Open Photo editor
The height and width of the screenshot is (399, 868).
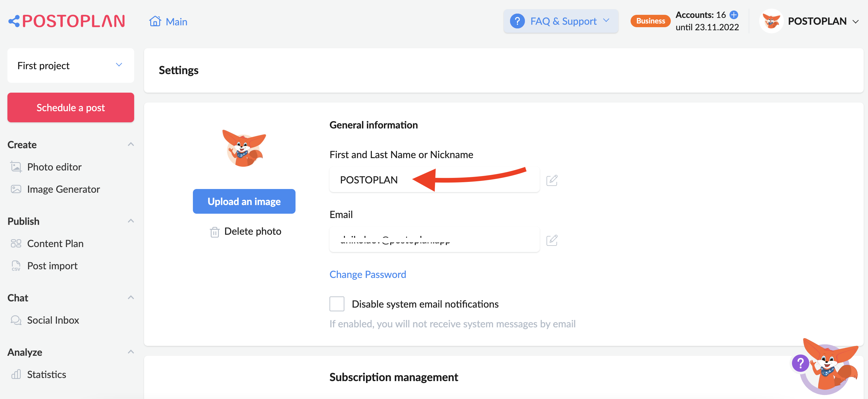[x=54, y=167]
